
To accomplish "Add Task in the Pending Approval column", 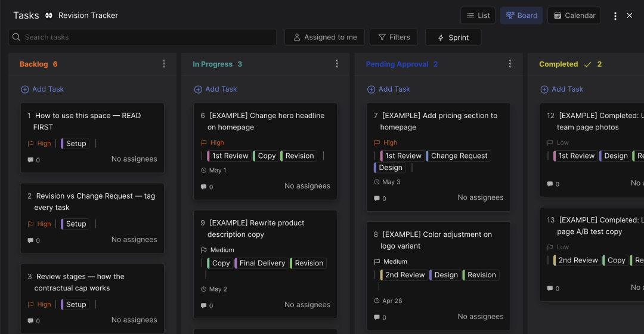I will pyautogui.click(x=389, y=89).
